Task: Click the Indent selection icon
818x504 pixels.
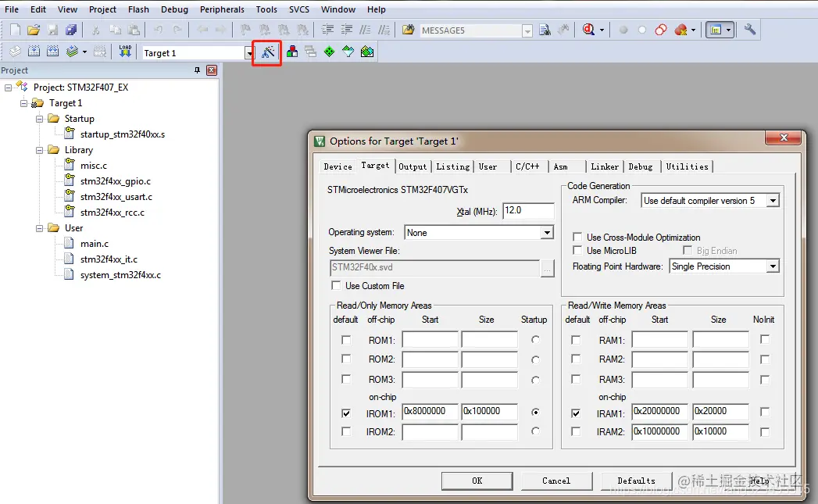Action: tap(327, 30)
